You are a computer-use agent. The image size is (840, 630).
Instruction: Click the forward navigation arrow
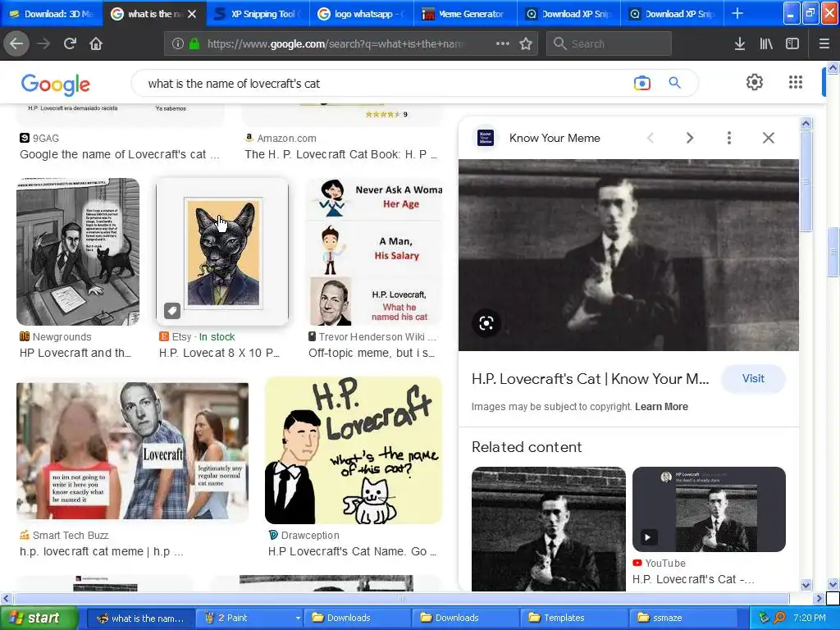tap(43, 43)
